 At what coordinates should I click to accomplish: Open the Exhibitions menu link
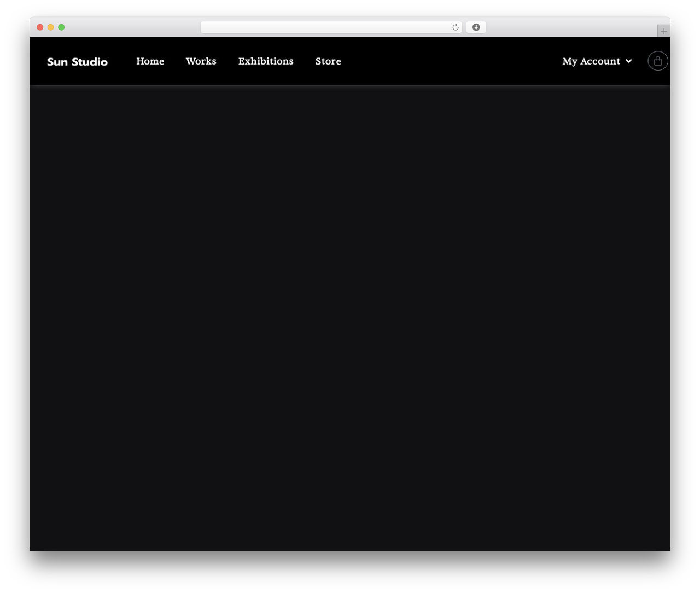(266, 61)
